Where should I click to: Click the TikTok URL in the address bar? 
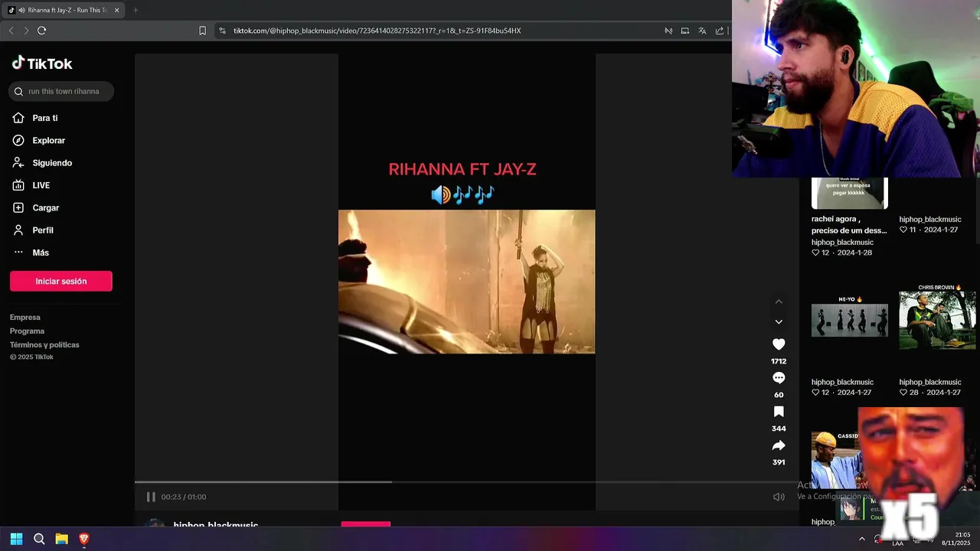pyautogui.click(x=377, y=31)
